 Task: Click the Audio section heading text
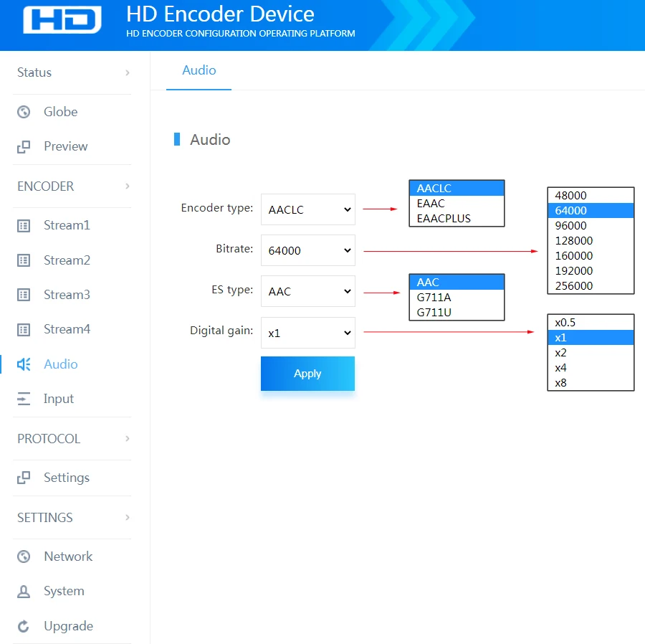[210, 140]
